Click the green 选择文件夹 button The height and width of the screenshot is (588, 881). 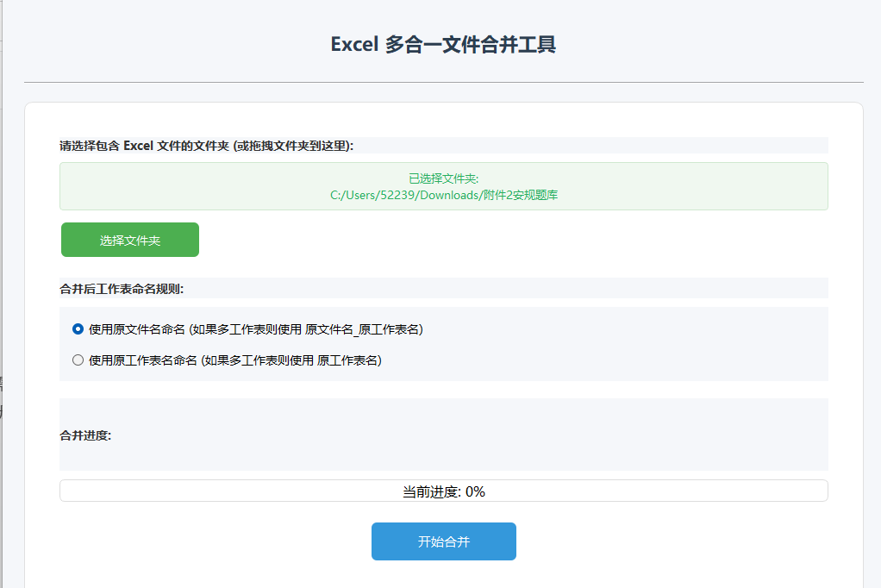[x=130, y=240]
